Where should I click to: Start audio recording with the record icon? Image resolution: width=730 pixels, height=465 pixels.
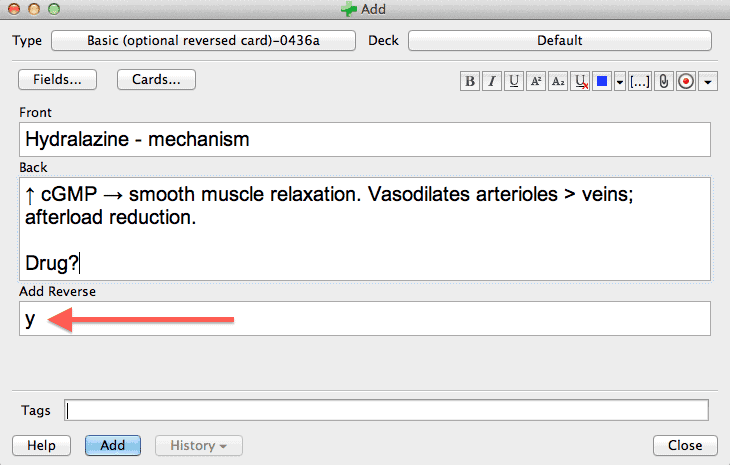(686, 81)
